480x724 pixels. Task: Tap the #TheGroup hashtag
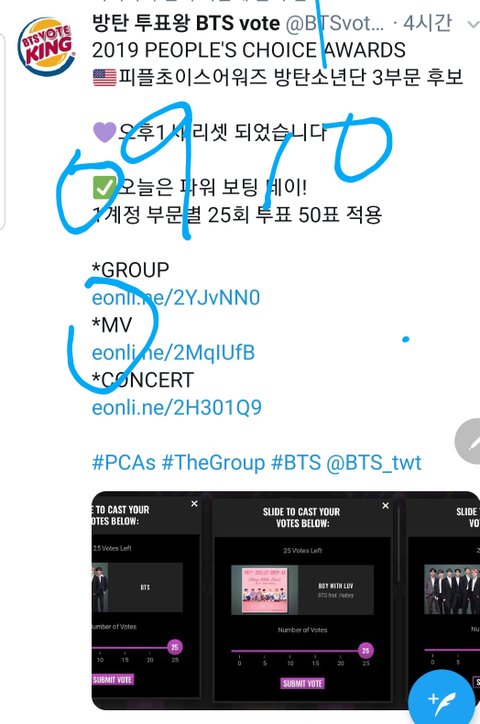[213, 462]
